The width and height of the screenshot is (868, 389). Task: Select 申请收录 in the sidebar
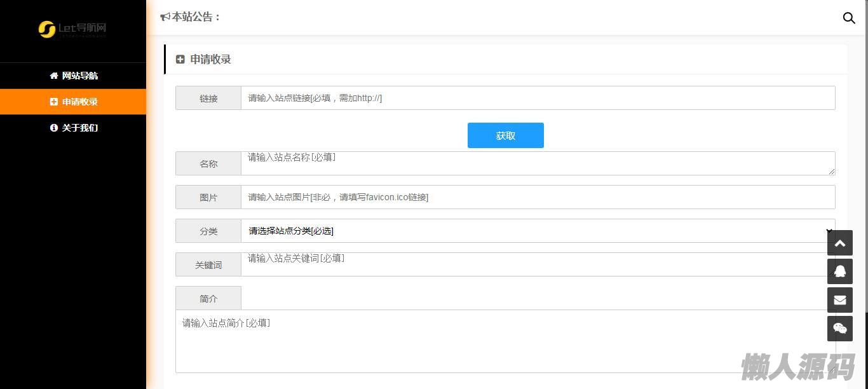point(73,102)
